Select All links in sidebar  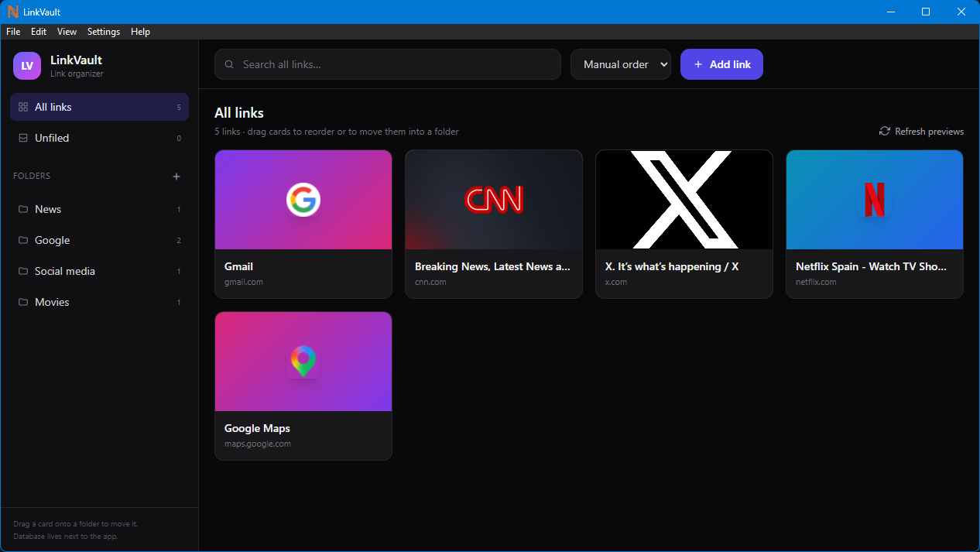click(x=99, y=107)
